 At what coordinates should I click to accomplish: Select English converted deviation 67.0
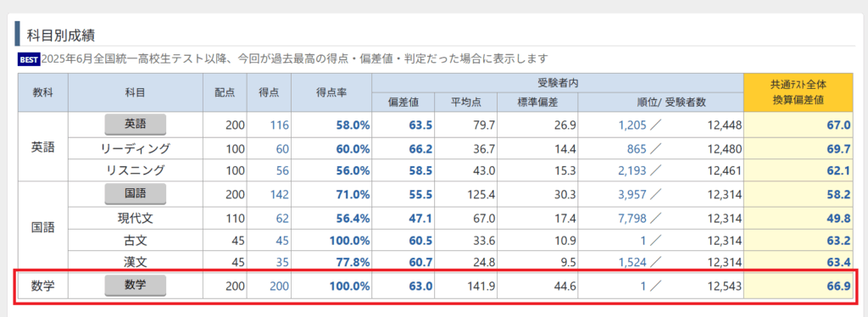(838, 125)
